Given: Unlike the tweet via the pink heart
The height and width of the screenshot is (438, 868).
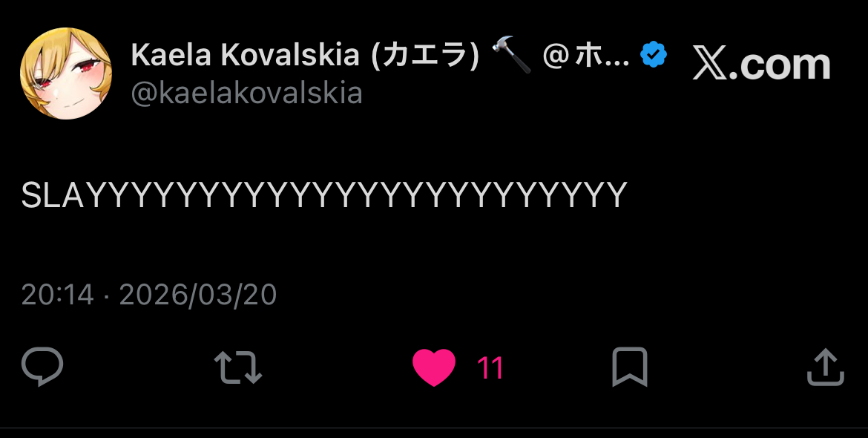Looking at the screenshot, I should pos(434,367).
